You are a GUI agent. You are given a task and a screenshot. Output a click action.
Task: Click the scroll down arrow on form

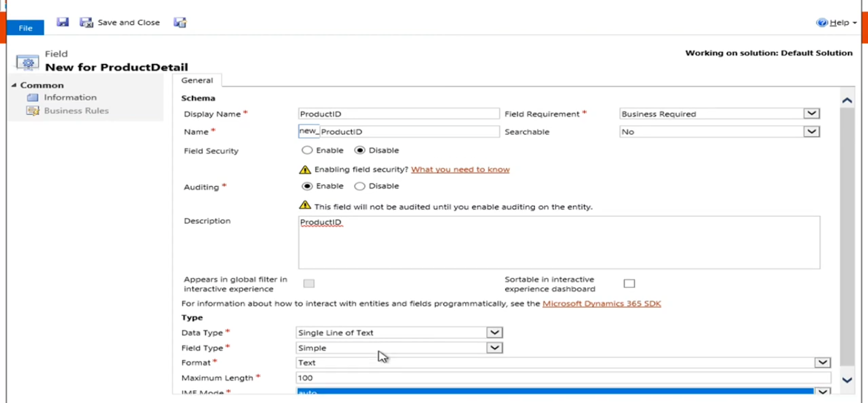coord(846,380)
